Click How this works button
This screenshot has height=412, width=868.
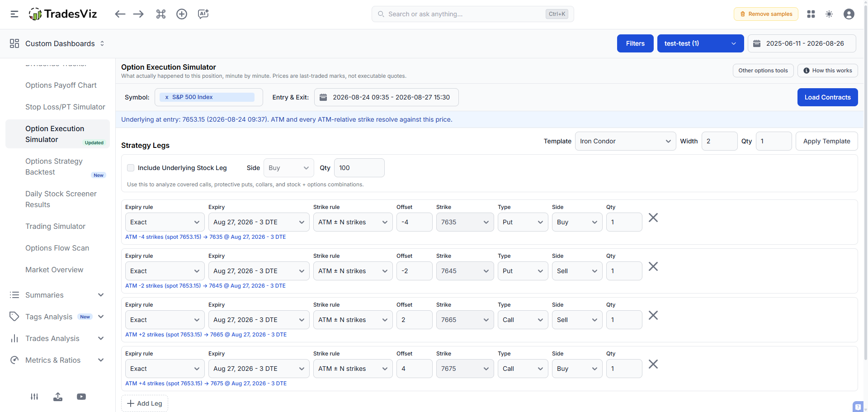(x=827, y=71)
